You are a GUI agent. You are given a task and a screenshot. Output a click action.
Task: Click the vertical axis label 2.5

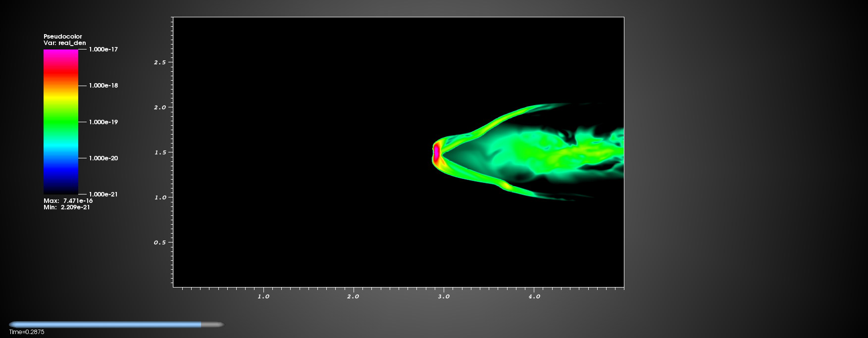pos(160,62)
